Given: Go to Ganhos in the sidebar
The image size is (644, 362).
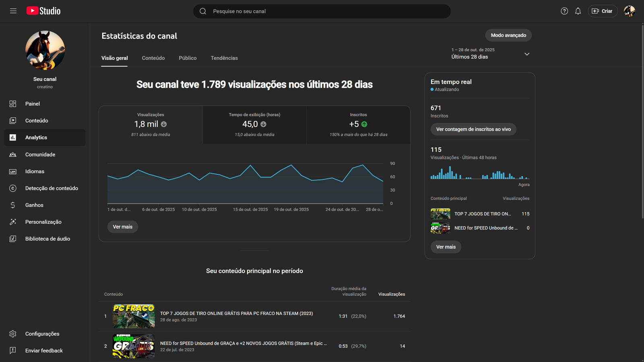Looking at the screenshot, I should (34, 205).
